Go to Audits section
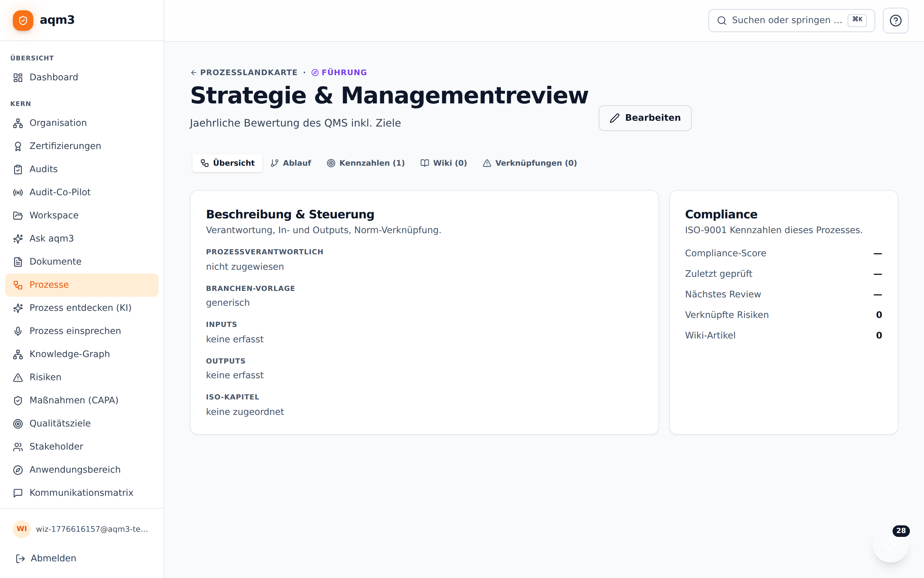This screenshot has width=924, height=578. [x=82, y=169]
